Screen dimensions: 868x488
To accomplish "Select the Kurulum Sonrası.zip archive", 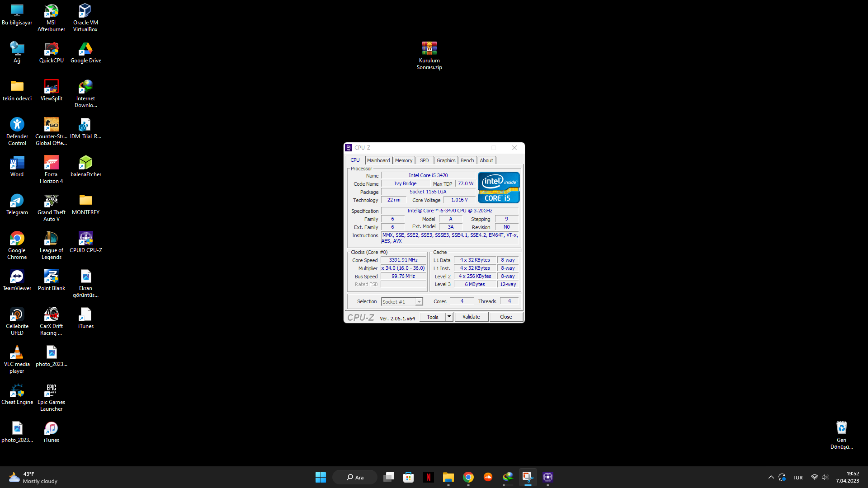I will (429, 49).
